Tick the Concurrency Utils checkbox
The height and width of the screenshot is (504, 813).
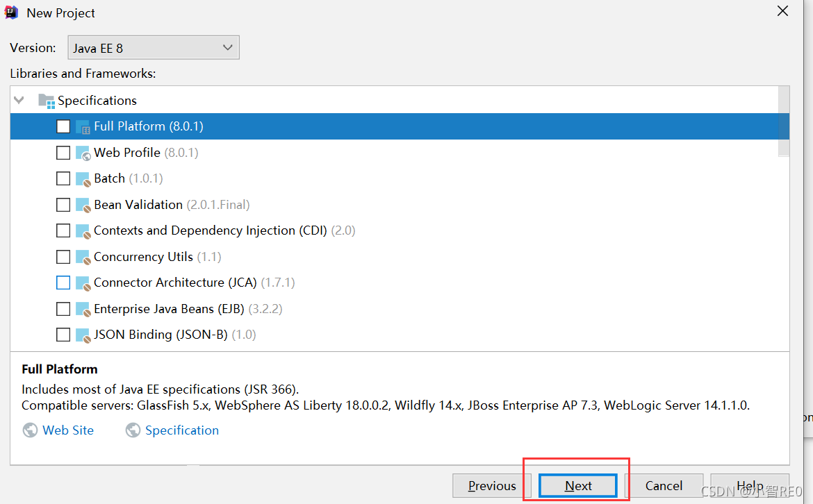tap(63, 257)
